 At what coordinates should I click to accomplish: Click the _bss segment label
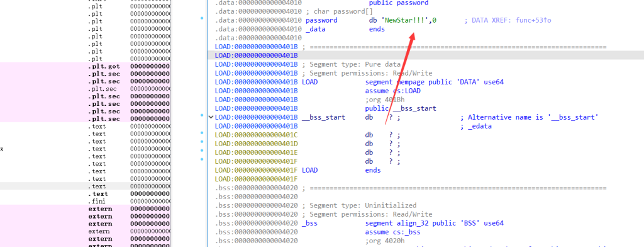click(309, 223)
